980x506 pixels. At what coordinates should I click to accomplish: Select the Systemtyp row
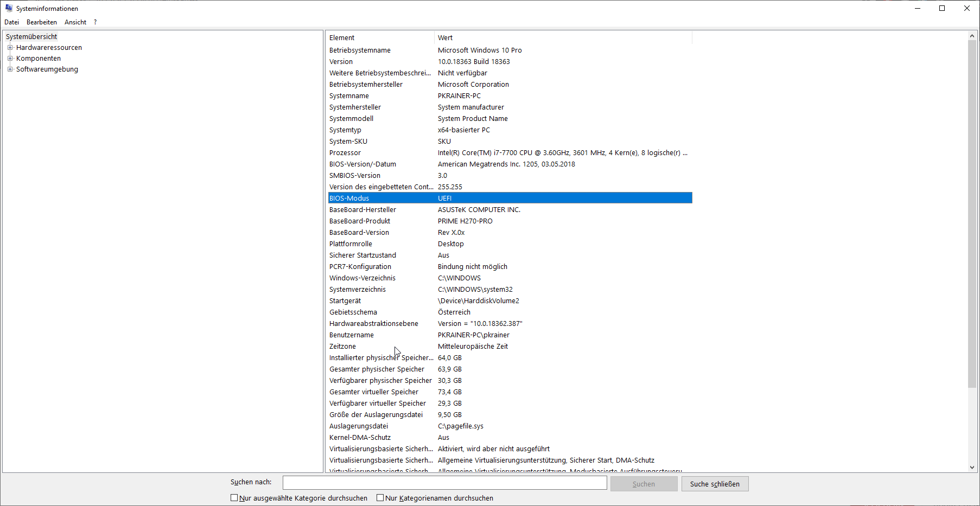[x=510, y=130]
